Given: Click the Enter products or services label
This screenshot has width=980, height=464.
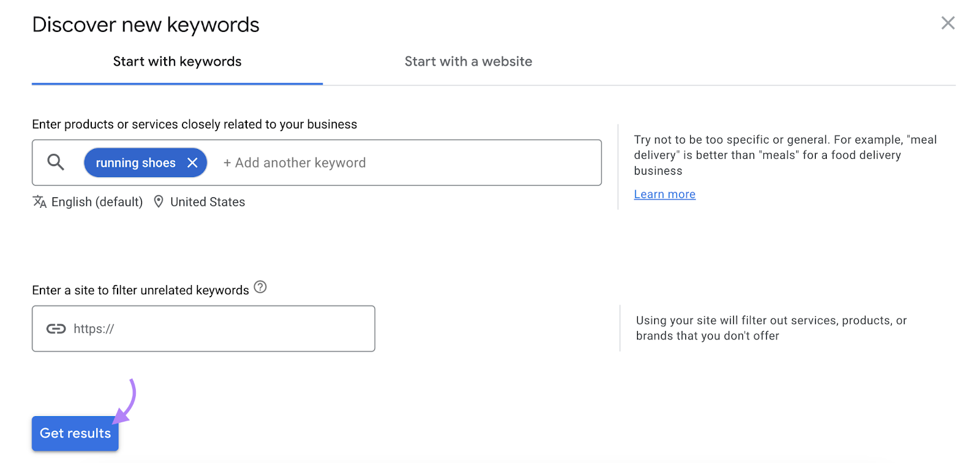Looking at the screenshot, I should point(194,124).
